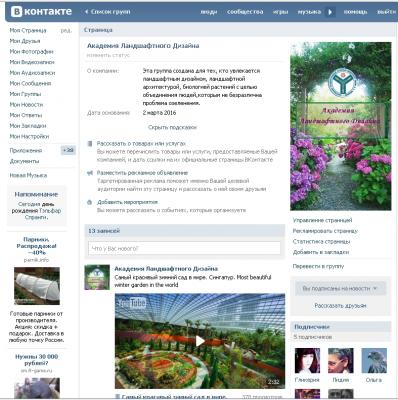Open the news subscription dropdown
This screenshot has height=400, width=398.
click(339, 288)
